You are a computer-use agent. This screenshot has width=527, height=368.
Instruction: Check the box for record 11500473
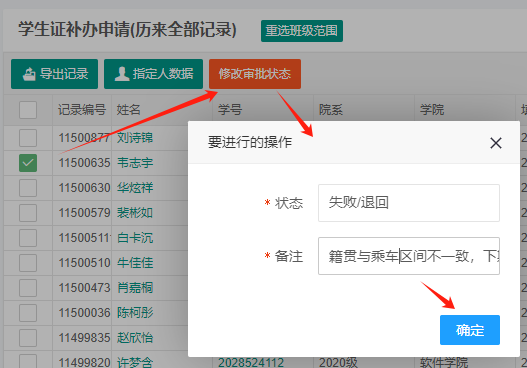pos(28,288)
